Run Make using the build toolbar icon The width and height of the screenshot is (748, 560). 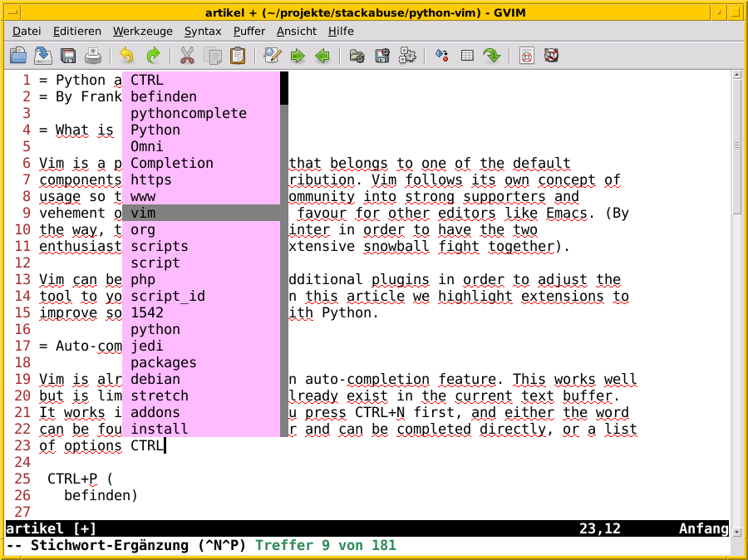tap(442, 56)
